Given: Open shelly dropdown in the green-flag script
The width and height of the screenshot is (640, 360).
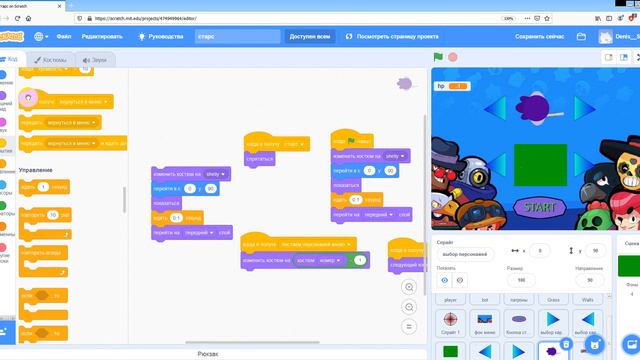Looking at the screenshot, I should click(x=395, y=156).
